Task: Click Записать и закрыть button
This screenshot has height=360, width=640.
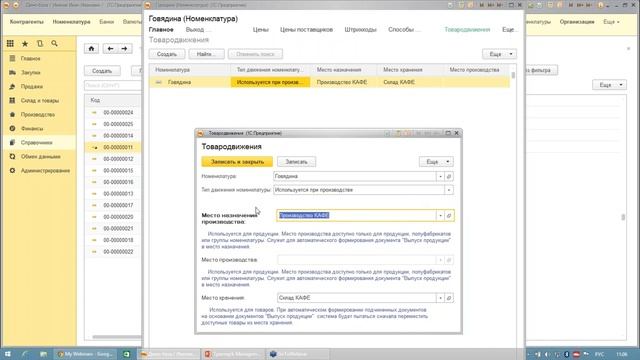Action: point(237,162)
